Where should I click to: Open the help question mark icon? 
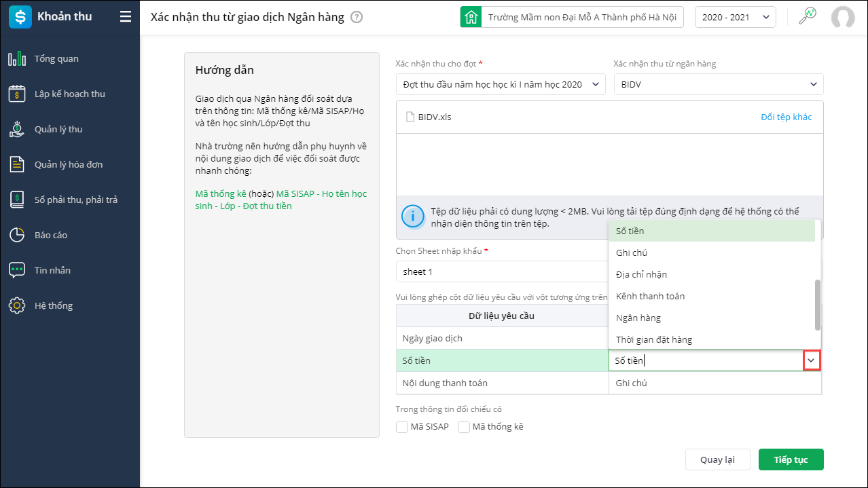click(x=357, y=17)
